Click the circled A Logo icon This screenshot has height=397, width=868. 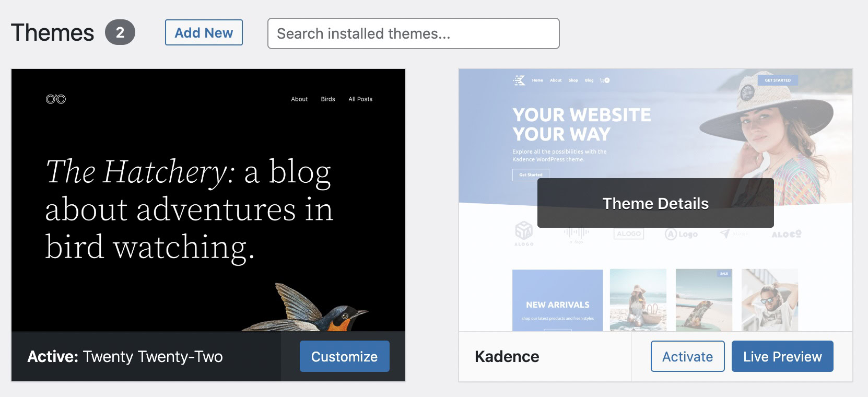671,234
